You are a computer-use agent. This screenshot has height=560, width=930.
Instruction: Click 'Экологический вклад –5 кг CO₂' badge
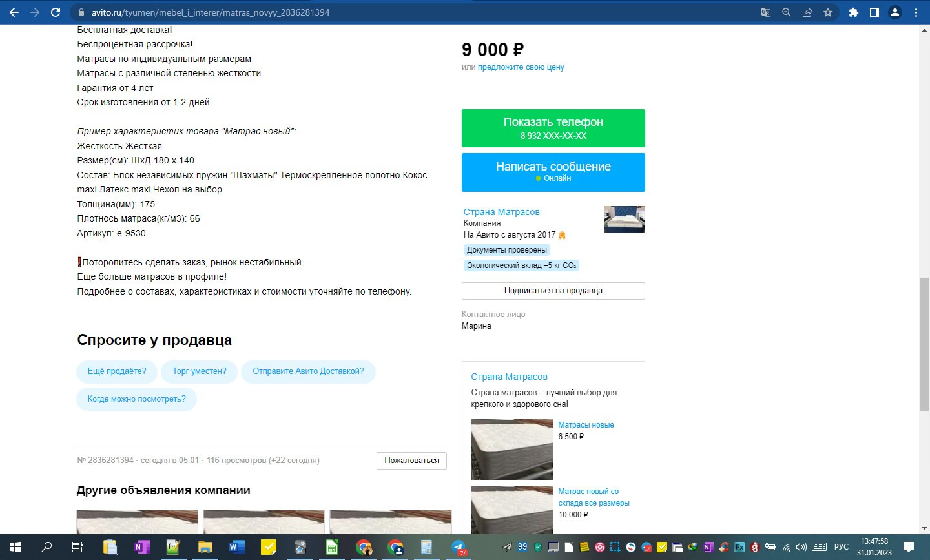pos(521,265)
